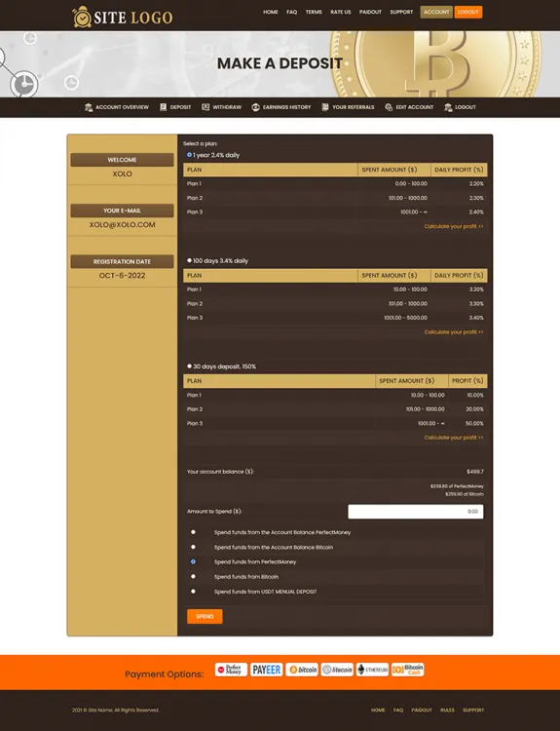Viewport: 560px width, 731px height.
Task: Click the 3.40% daily profit cell
Action: [476, 318]
